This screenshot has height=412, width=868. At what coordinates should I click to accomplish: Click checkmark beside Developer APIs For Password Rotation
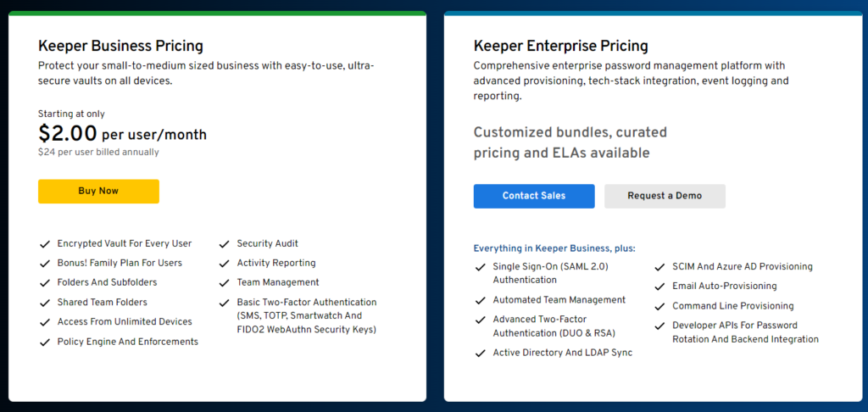click(659, 326)
